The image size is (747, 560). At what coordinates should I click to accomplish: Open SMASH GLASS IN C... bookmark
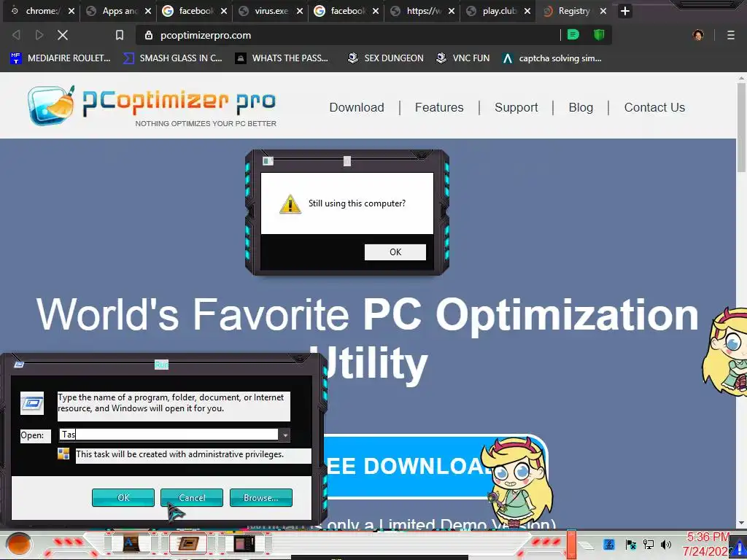172,58
